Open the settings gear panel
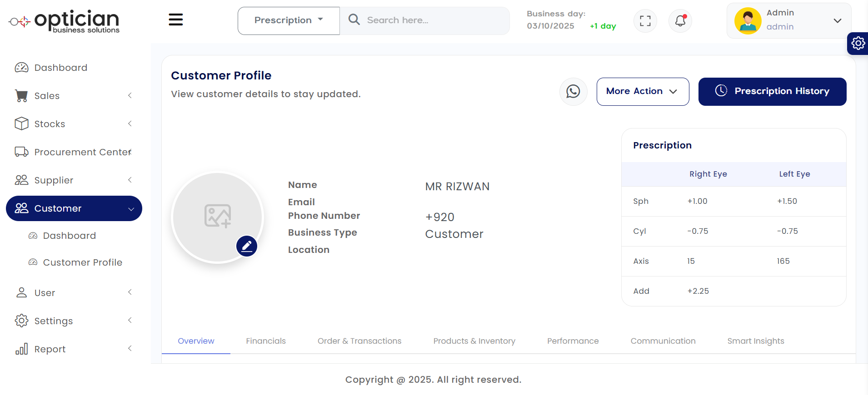868x395 pixels. (x=858, y=43)
